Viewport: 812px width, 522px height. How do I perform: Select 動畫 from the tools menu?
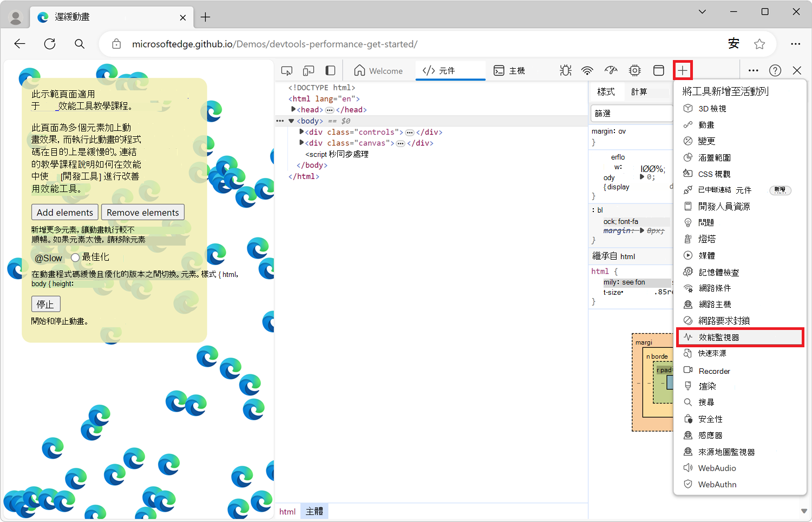(740, 125)
